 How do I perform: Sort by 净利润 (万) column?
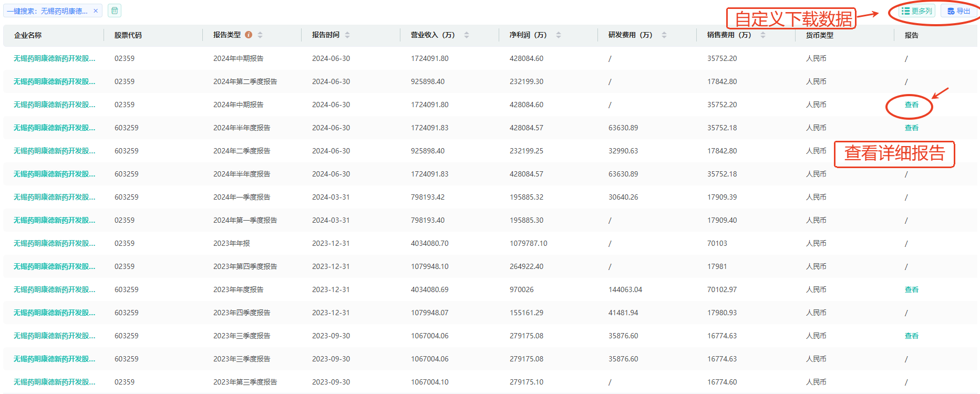point(559,35)
